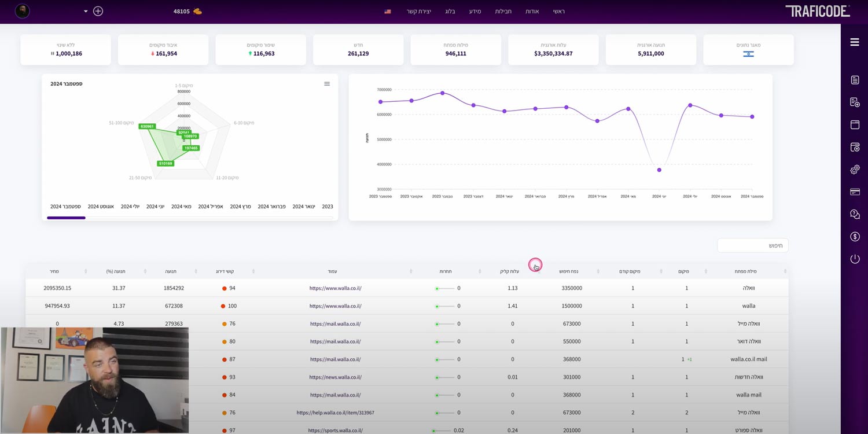This screenshot has height=434, width=868.
Task: Open the radar chart hamburger menu
Action: (x=327, y=84)
